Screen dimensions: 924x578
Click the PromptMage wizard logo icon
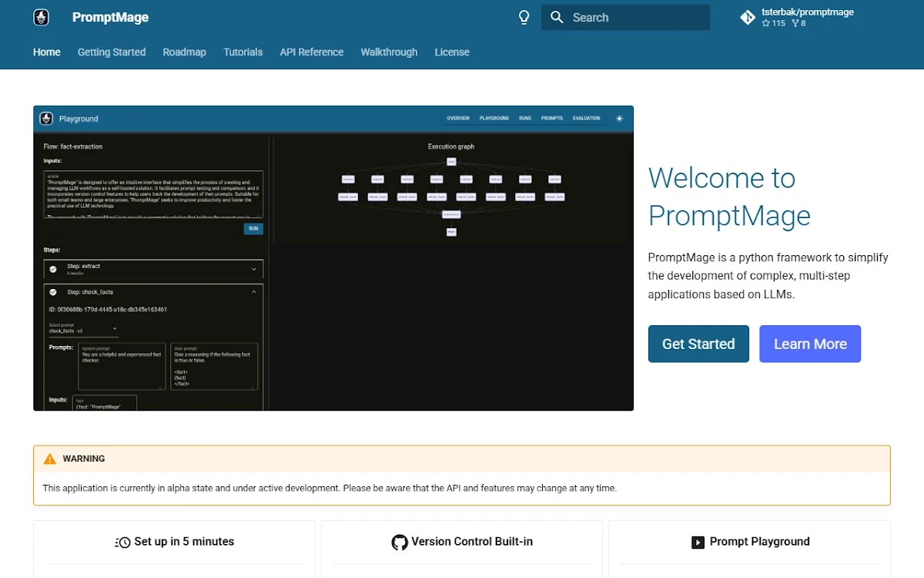point(42,17)
